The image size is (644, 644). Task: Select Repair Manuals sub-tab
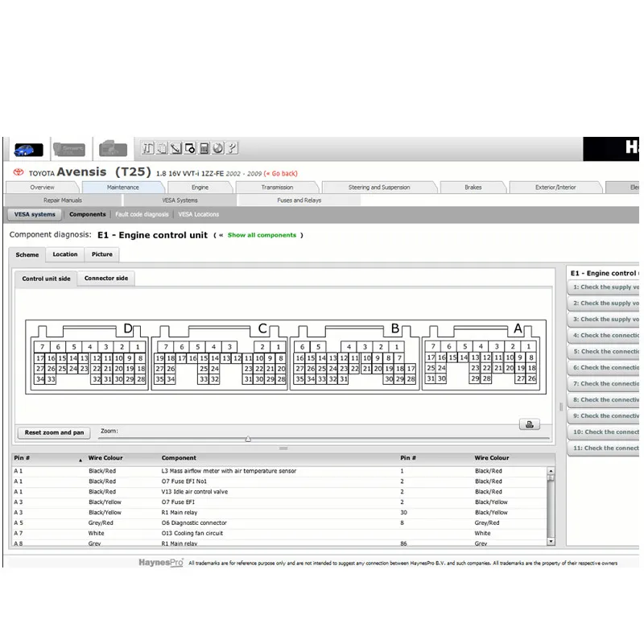point(63,200)
